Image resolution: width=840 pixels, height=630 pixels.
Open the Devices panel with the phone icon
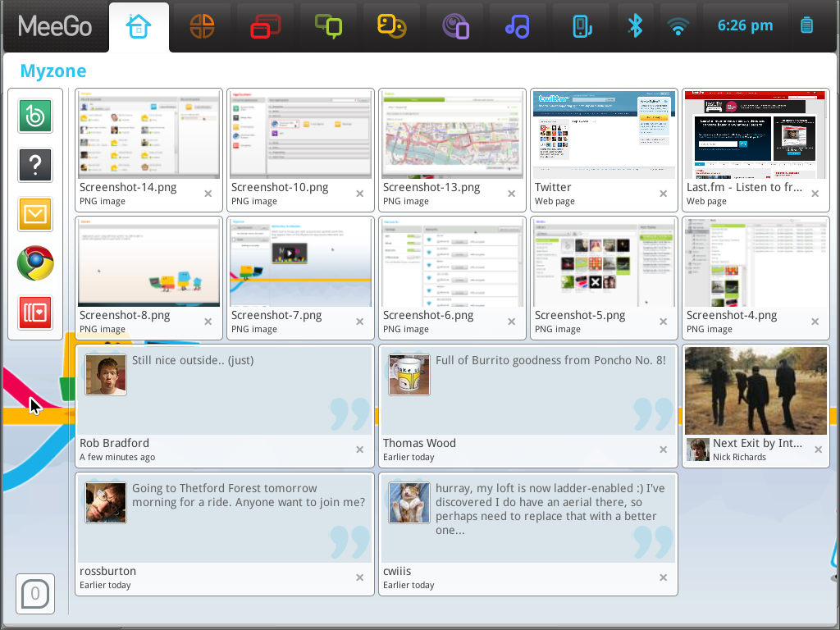(581, 25)
